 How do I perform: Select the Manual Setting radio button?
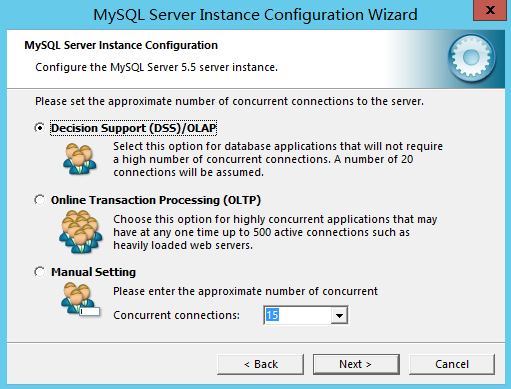tap(40, 272)
